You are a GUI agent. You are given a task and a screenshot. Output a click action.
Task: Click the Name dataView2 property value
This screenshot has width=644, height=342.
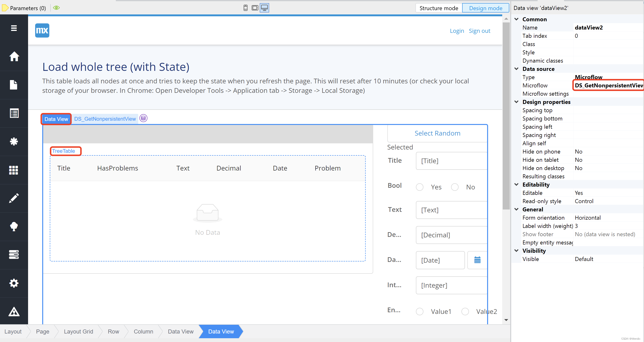(x=589, y=28)
